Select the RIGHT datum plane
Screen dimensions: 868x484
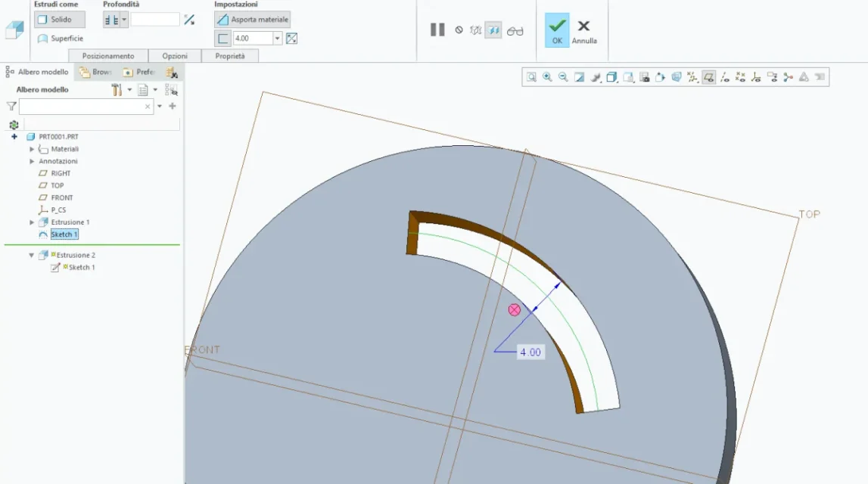54,174
